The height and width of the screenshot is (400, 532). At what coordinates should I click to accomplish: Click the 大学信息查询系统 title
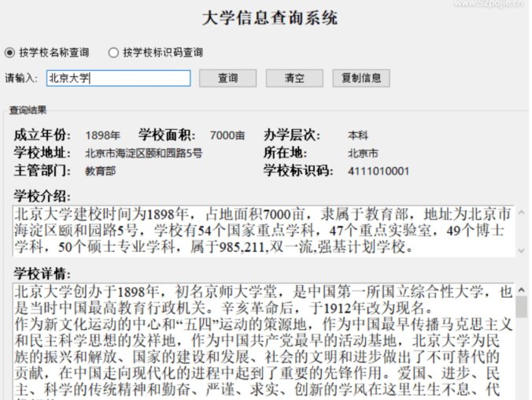pos(270,17)
